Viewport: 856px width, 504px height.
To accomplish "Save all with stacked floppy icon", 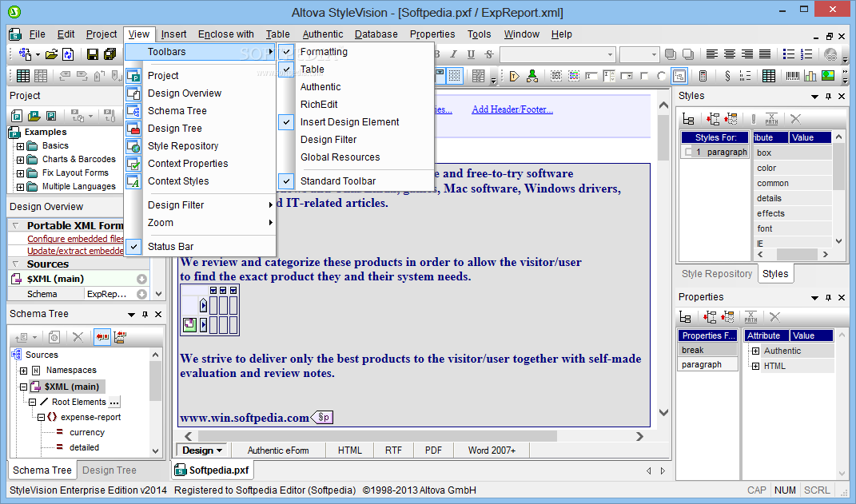I will (109, 54).
